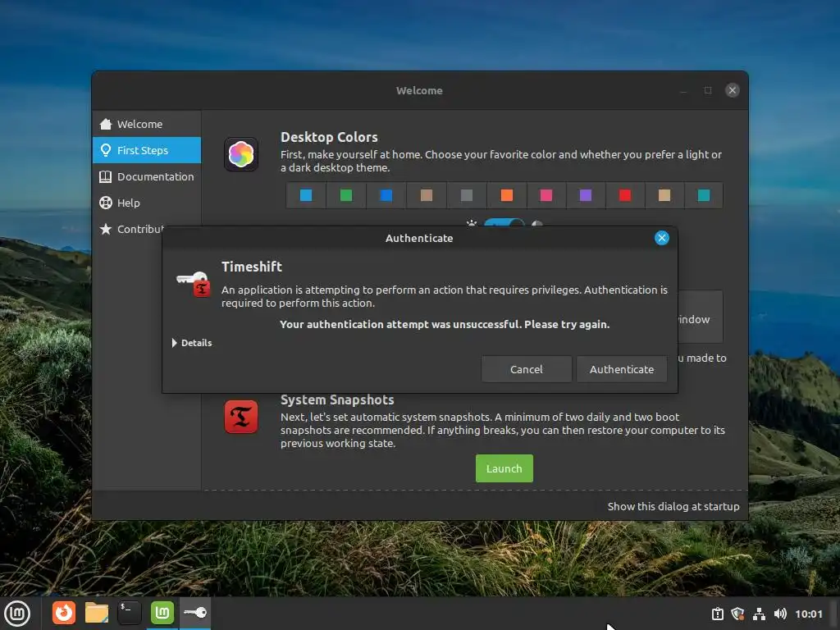Choose the dark blue color swatch
The width and height of the screenshot is (840, 630).
point(386,195)
